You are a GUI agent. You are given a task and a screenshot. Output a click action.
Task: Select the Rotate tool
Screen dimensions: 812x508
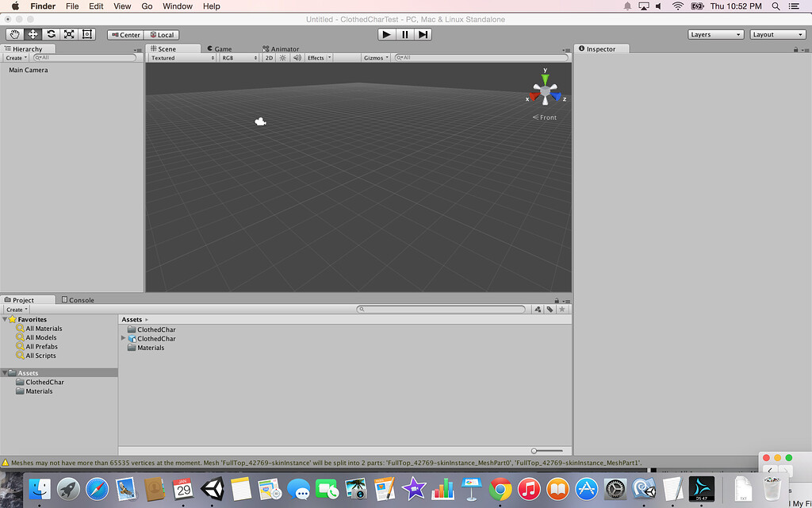pyautogui.click(x=51, y=34)
